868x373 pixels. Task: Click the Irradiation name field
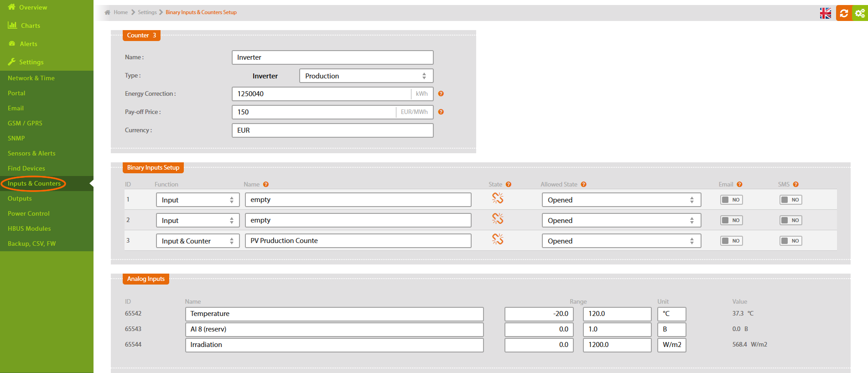pos(334,345)
